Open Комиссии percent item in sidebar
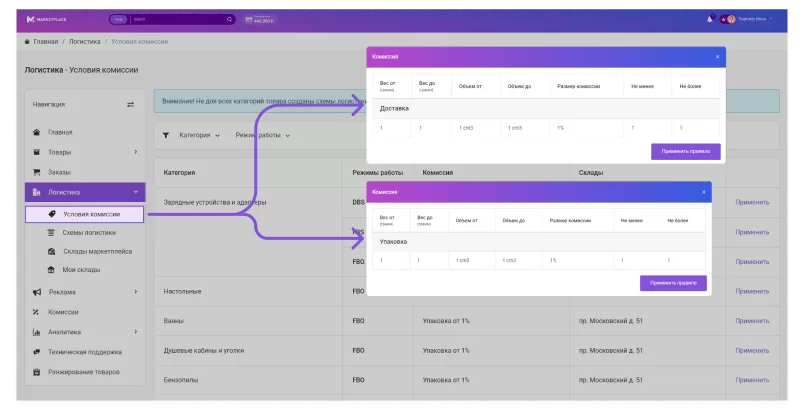 [x=63, y=312]
